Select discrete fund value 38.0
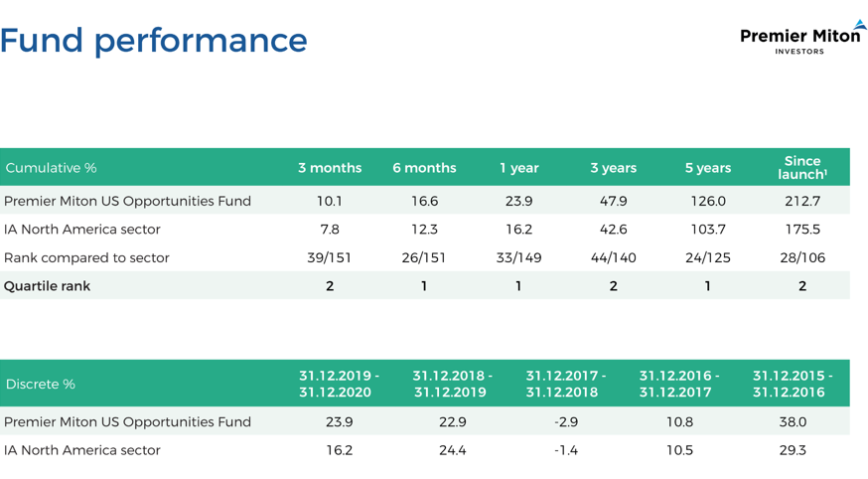Image resolution: width=868 pixels, height=479 pixels. click(x=793, y=422)
